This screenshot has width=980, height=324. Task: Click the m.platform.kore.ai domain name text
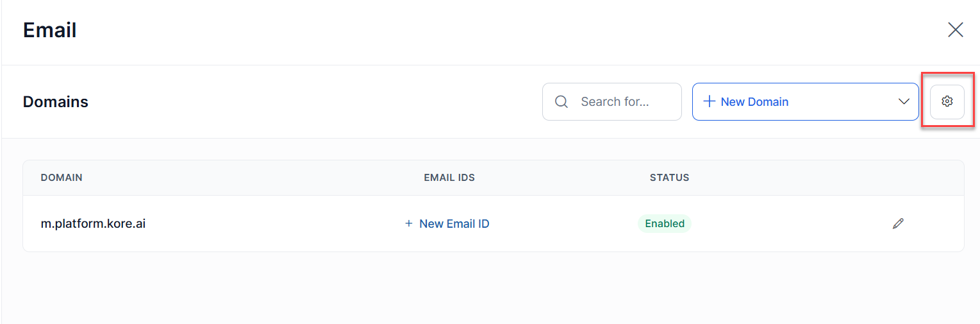click(93, 224)
